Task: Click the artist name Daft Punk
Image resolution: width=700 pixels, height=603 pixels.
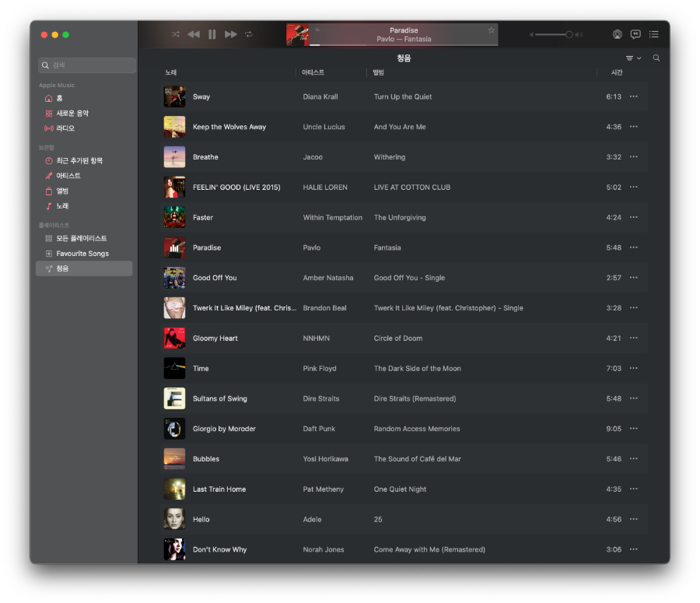Action: coord(319,429)
